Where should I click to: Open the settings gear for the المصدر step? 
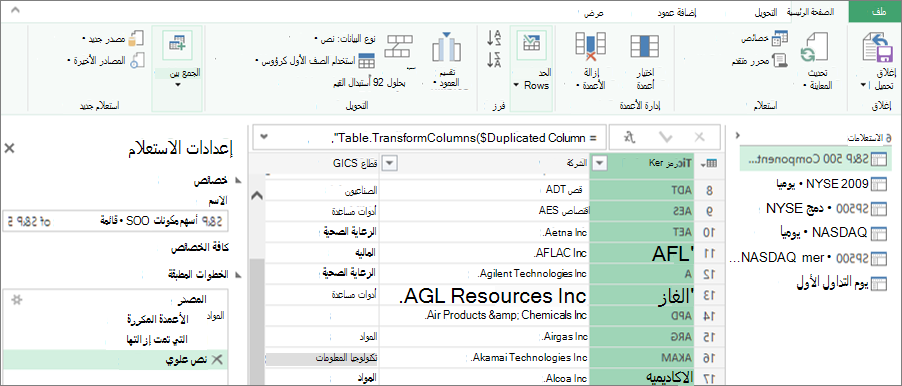pos(18,300)
